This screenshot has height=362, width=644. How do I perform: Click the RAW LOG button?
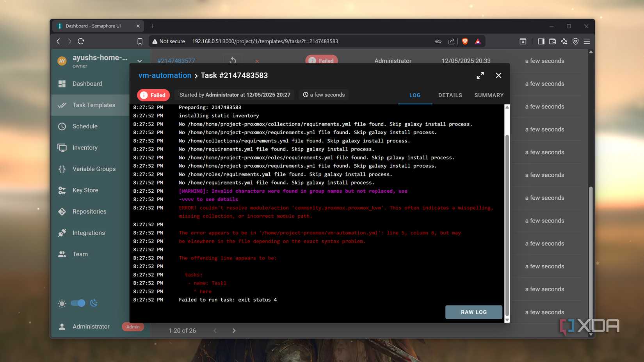473,312
